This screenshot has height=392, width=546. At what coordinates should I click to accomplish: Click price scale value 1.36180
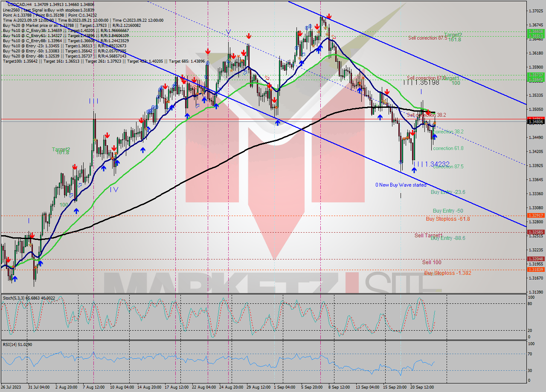[536, 53]
